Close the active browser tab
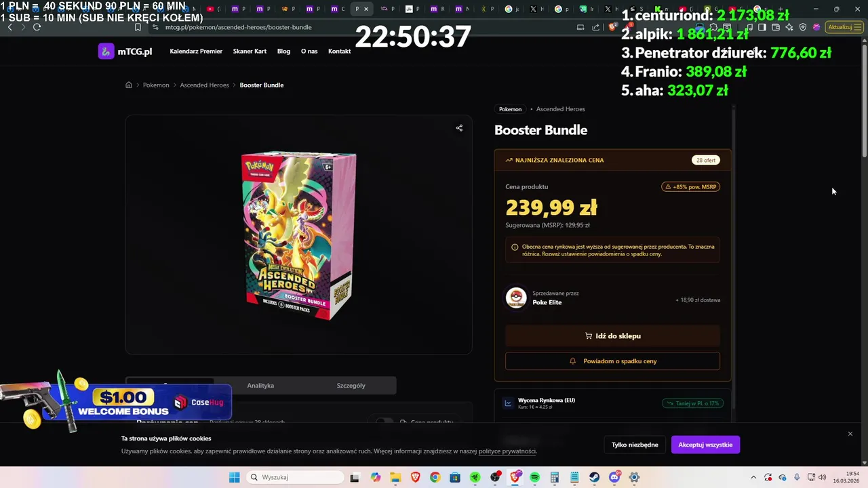 366,9
